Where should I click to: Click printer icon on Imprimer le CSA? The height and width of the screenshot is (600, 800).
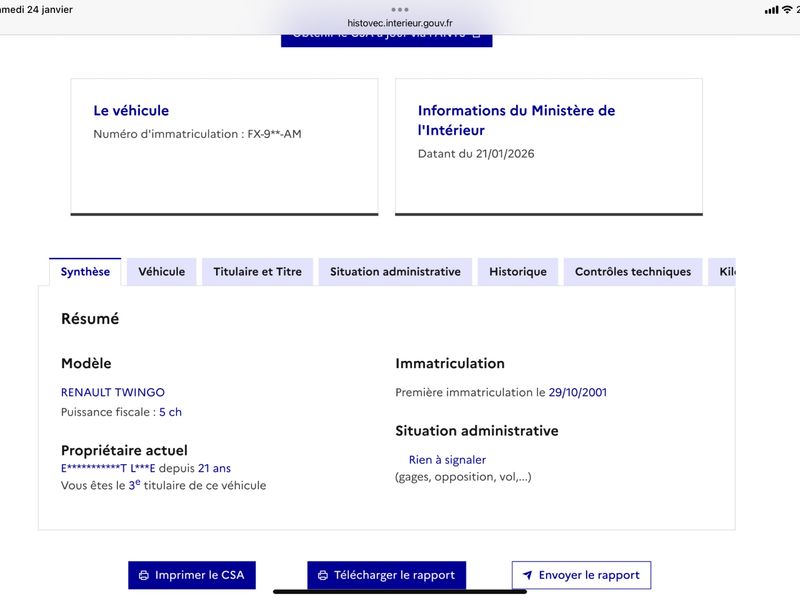click(144, 576)
